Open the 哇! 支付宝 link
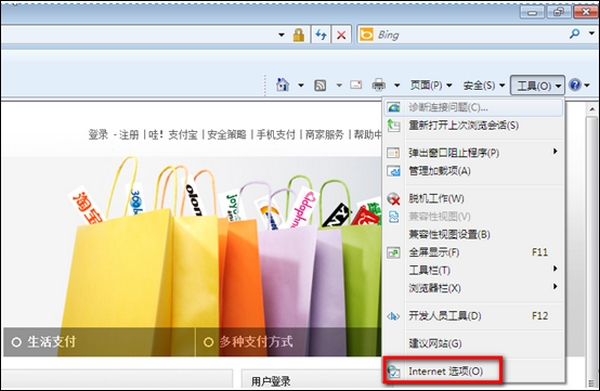 coord(173,135)
